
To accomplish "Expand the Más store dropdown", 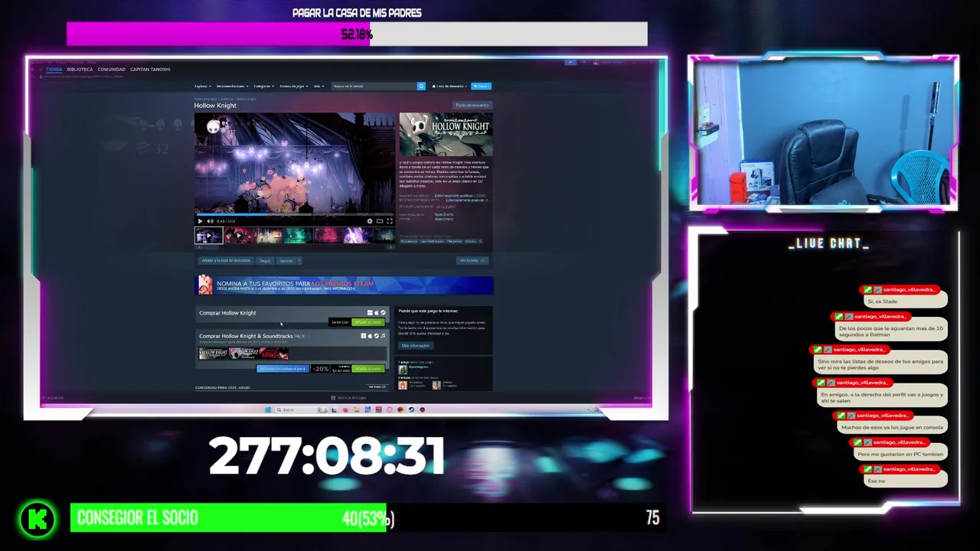I will [318, 86].
